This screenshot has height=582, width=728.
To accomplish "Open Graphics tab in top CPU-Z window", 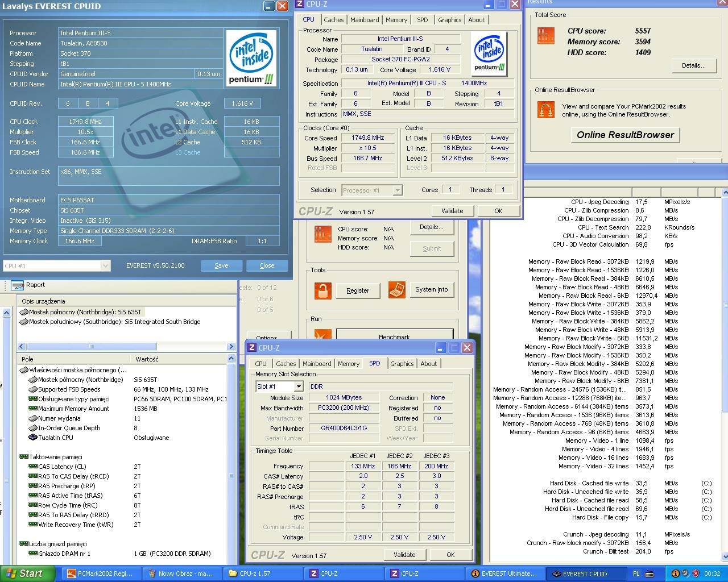I will click(449, 20).
